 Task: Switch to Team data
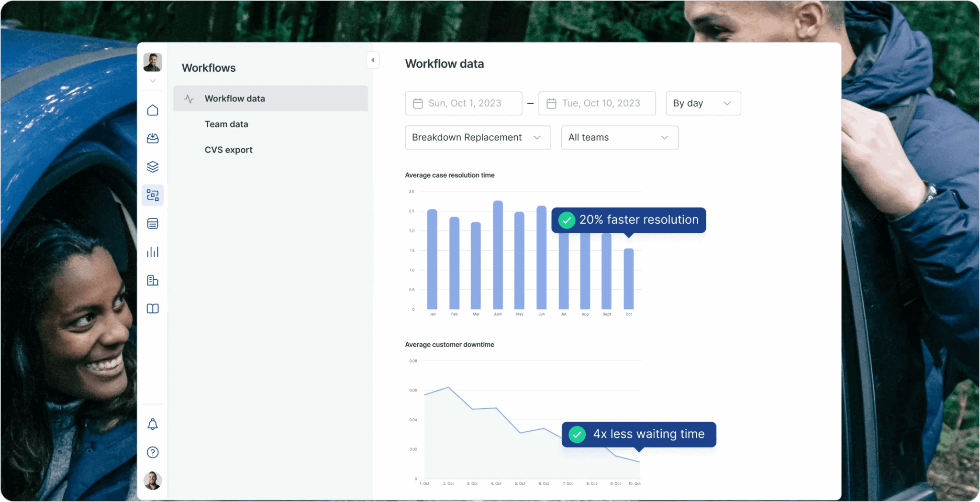click(x=226, y=124)
